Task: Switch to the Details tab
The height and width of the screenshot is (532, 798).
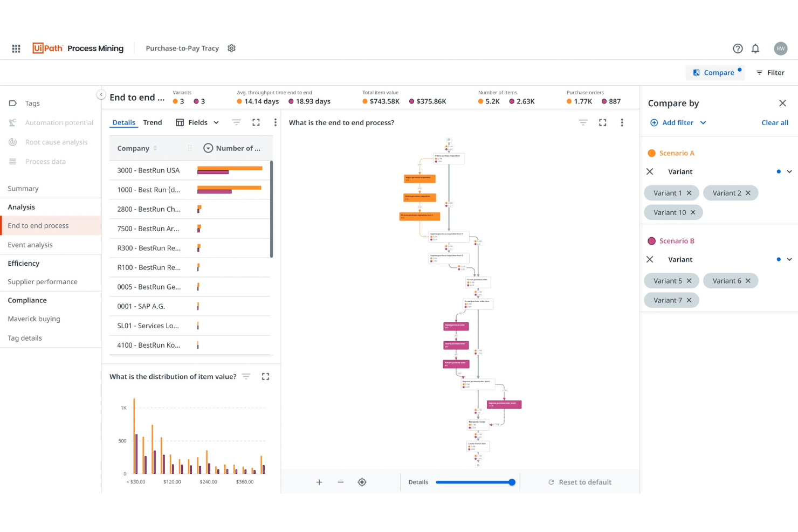Action: (123, 122)
